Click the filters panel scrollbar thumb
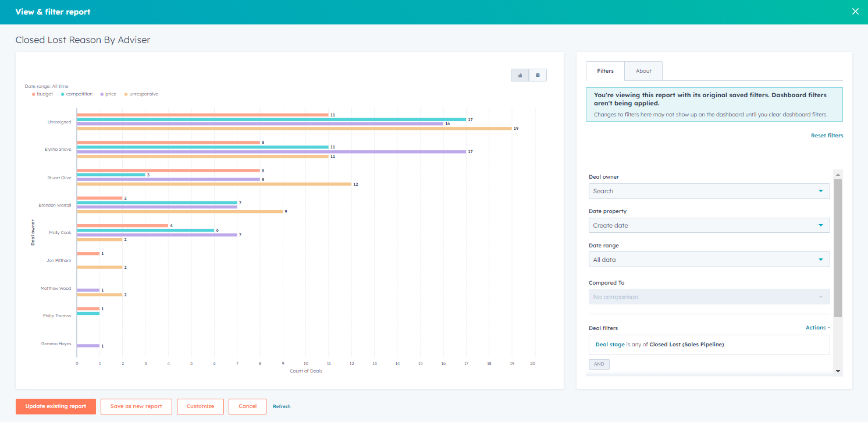This screenshot has width=868, height=422. pos(838,248)
